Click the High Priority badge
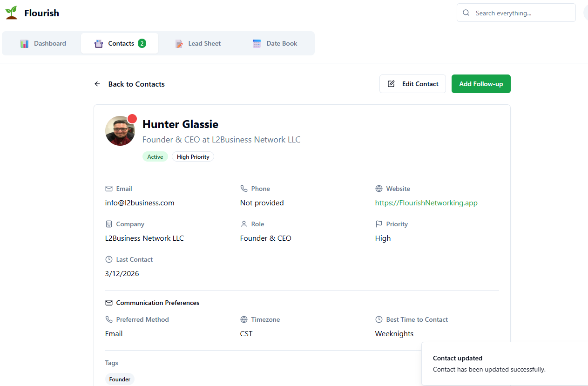The image size is (588, 386). (193, 157)
